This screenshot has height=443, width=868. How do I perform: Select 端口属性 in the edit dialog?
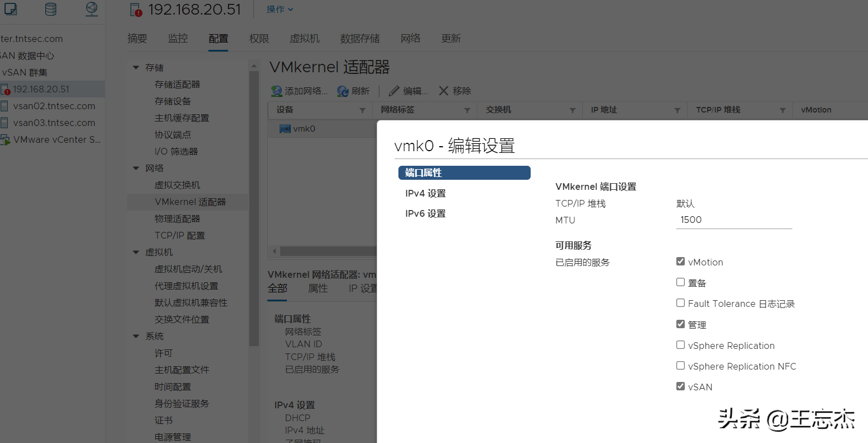click(465, 172)
